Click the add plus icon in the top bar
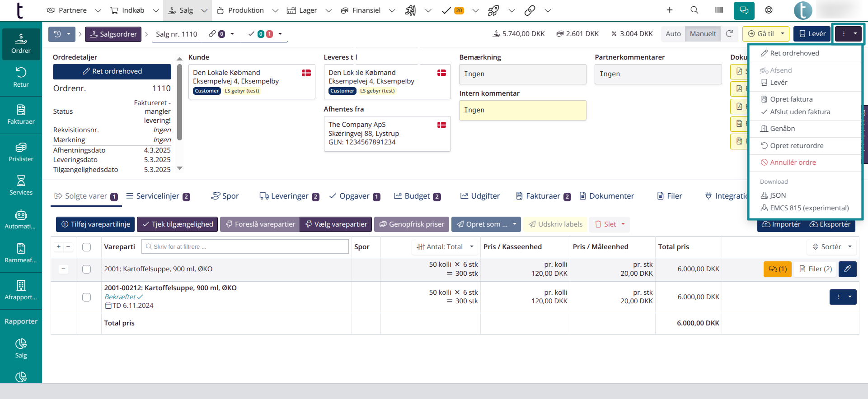The height and width of the screenshot is (399, 868). coord(670,10)
